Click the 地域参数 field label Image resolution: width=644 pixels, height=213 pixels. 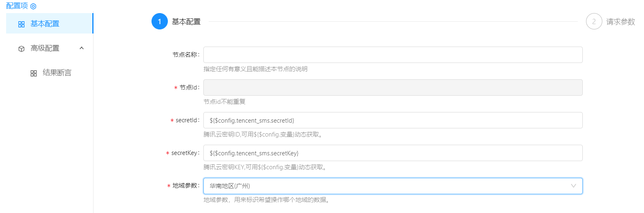(185, 186)
